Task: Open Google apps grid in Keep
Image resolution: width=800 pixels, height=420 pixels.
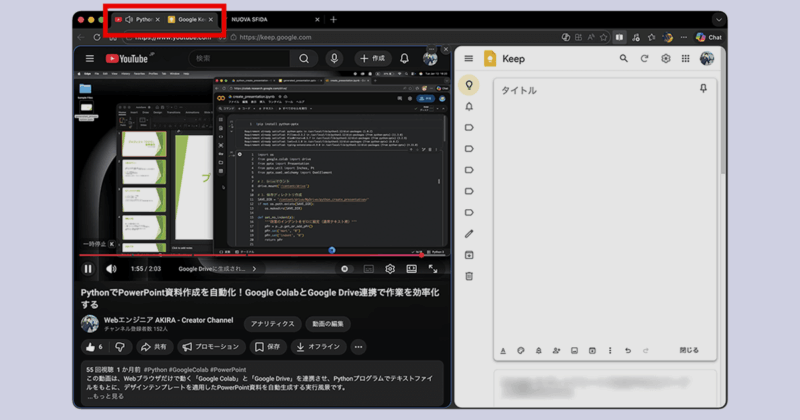Action: point(686,59)
